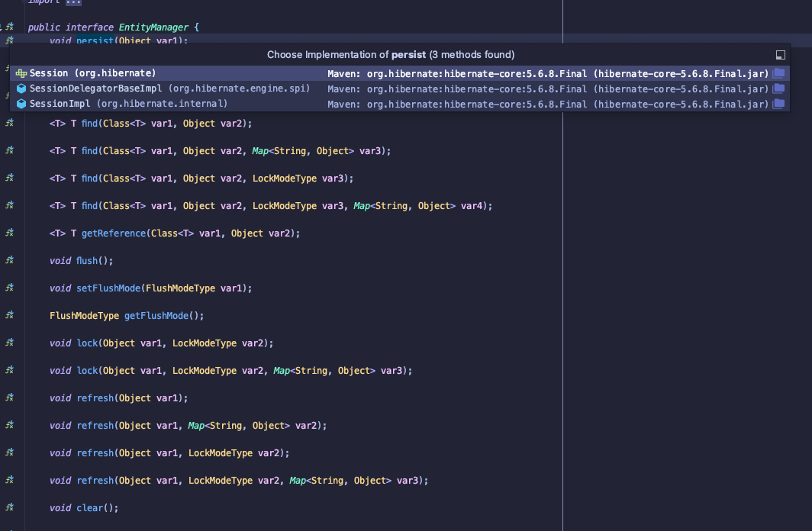
Task: Click gutter icon beside refresh with Map var3
Action: 9,480
